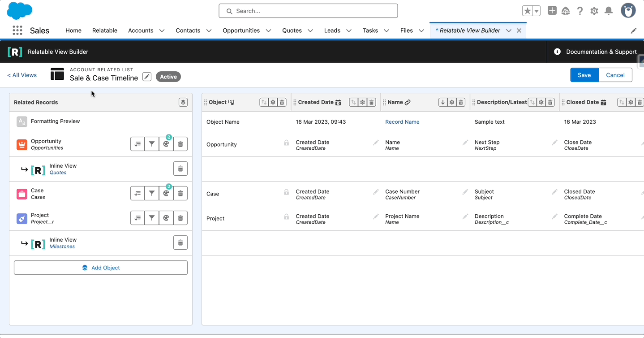Open the App Launcher grid
644x338 pixels.
(17, 30)
